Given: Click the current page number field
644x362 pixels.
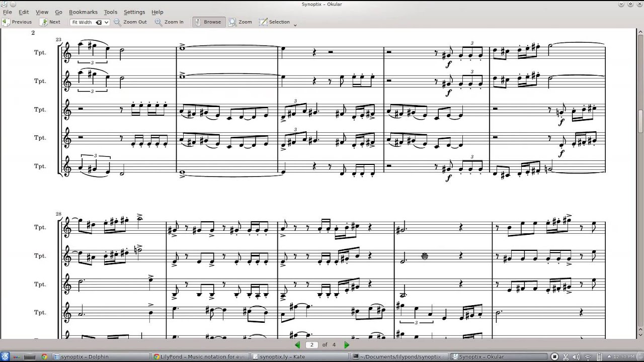Looking at the screenshot, I should (312, 345).
